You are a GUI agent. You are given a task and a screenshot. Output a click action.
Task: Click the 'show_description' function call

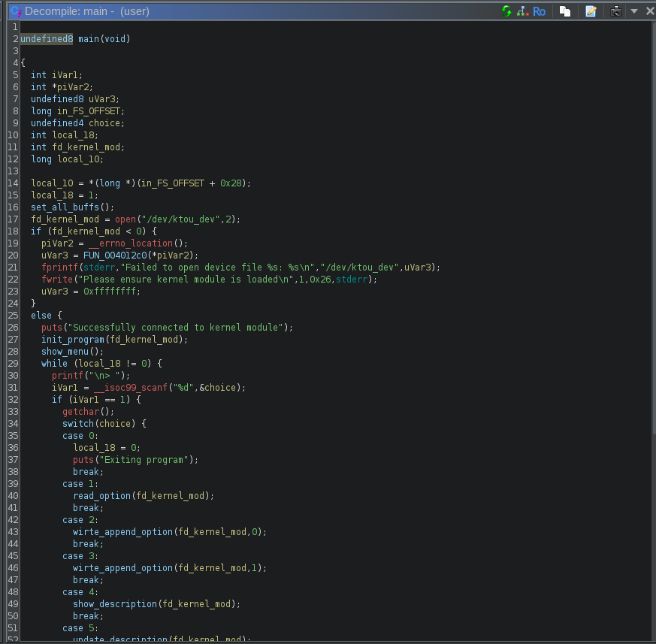(x=114, y=604)
